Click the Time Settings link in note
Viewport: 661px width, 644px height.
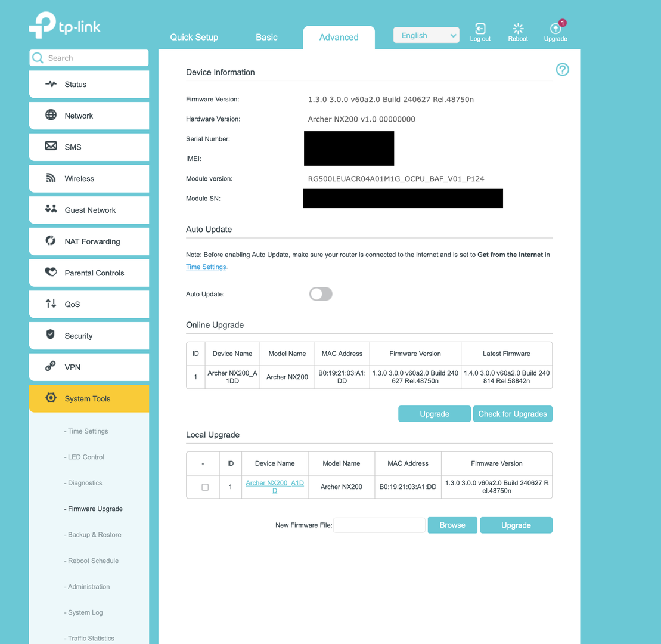pyautogui.click(x=206, y=267)
